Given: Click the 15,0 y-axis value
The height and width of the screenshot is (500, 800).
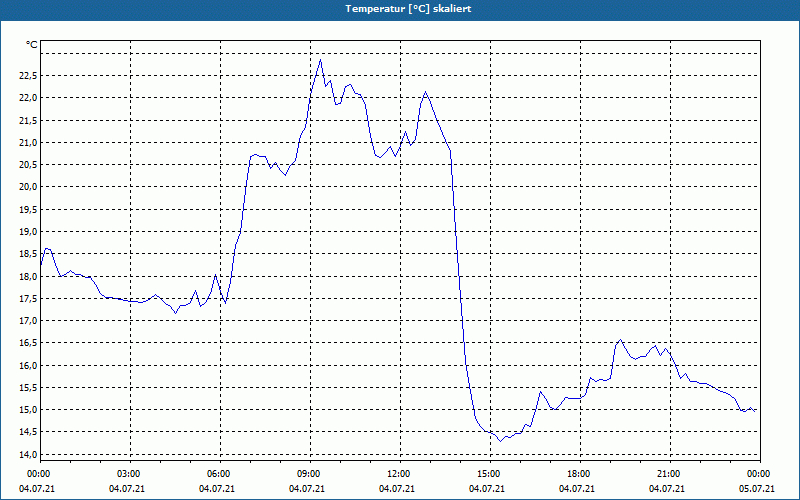Looking at the screenshot, I should (28, 410).
